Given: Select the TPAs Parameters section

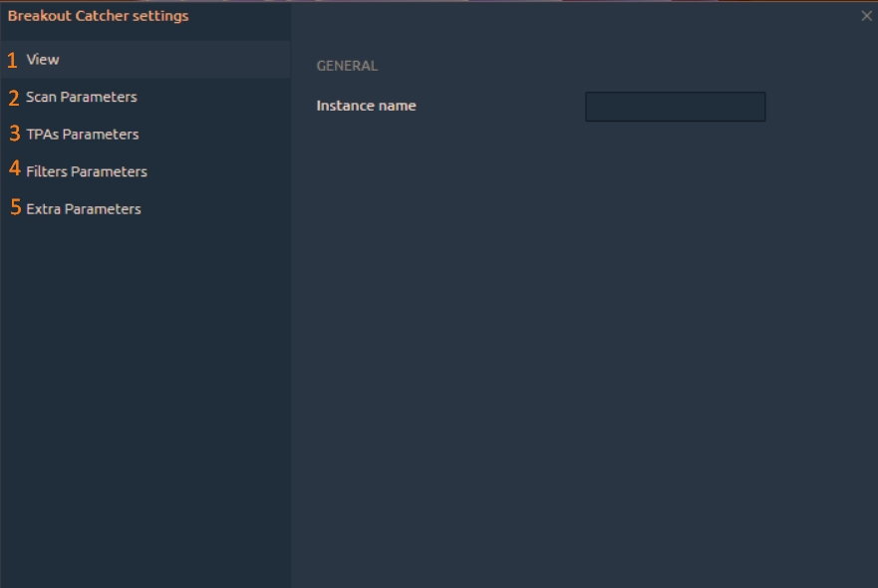Looking at the screenshot, I should [83, 135].
